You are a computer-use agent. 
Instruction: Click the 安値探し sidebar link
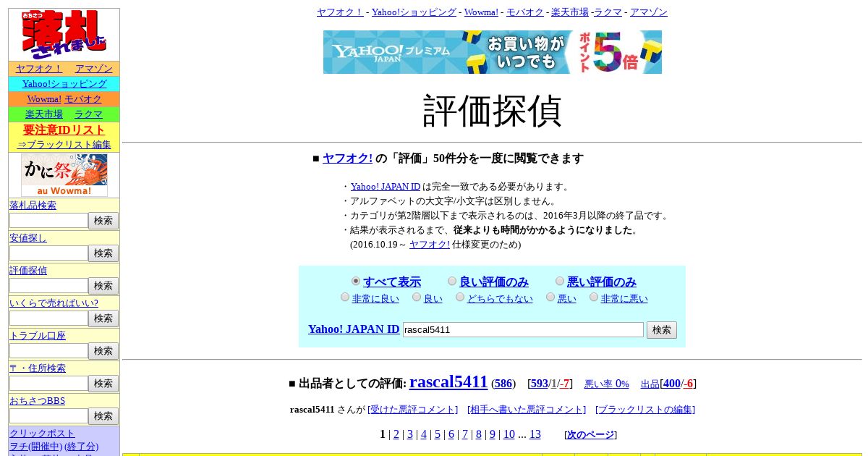coord(28,238)
